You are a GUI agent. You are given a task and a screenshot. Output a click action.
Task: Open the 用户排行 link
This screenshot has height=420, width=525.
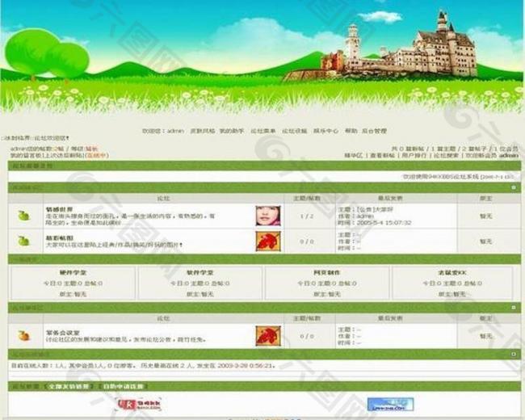click(x=414, y=155)
